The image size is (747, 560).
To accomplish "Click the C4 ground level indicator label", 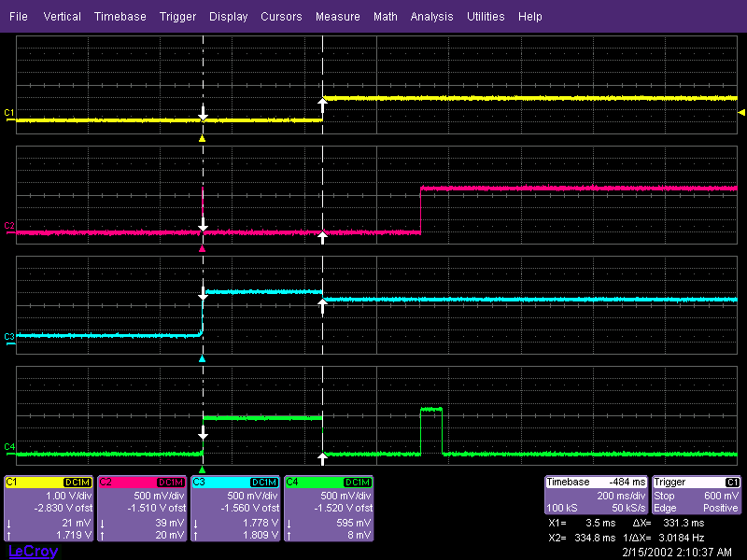I will pos(9,447).
